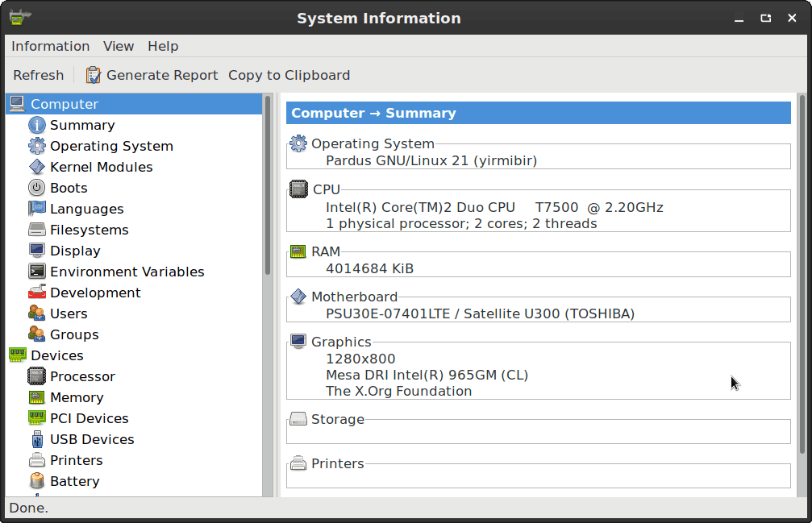Click the CPU chip icon in summary
This screenshot has width=812, height=523.
click(298, 189)
